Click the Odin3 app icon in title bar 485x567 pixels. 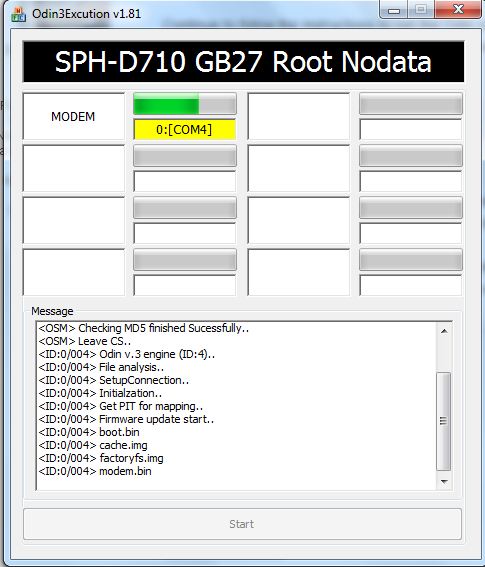point(18,14)
